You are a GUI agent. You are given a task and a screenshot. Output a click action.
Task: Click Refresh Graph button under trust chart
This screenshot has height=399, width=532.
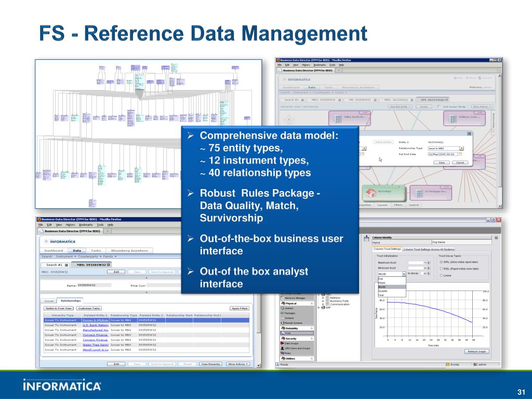(x=477, y=352)
